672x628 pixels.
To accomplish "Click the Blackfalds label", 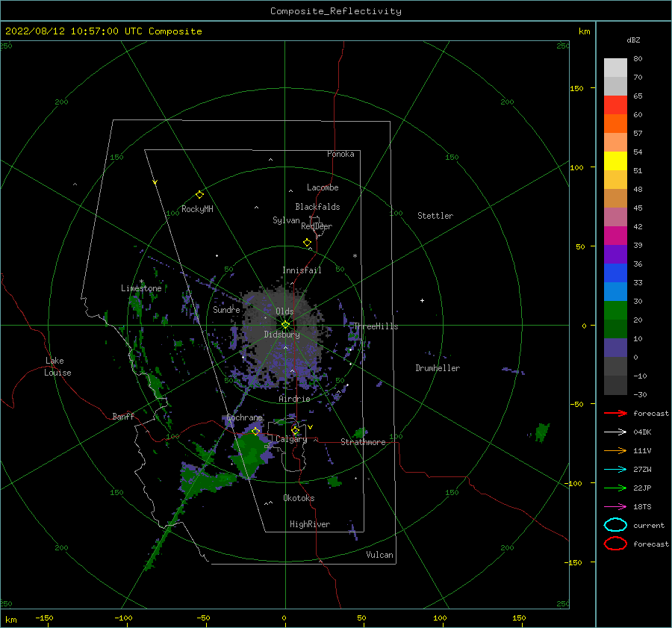I will pyautogui.click(x=317, y=207).
